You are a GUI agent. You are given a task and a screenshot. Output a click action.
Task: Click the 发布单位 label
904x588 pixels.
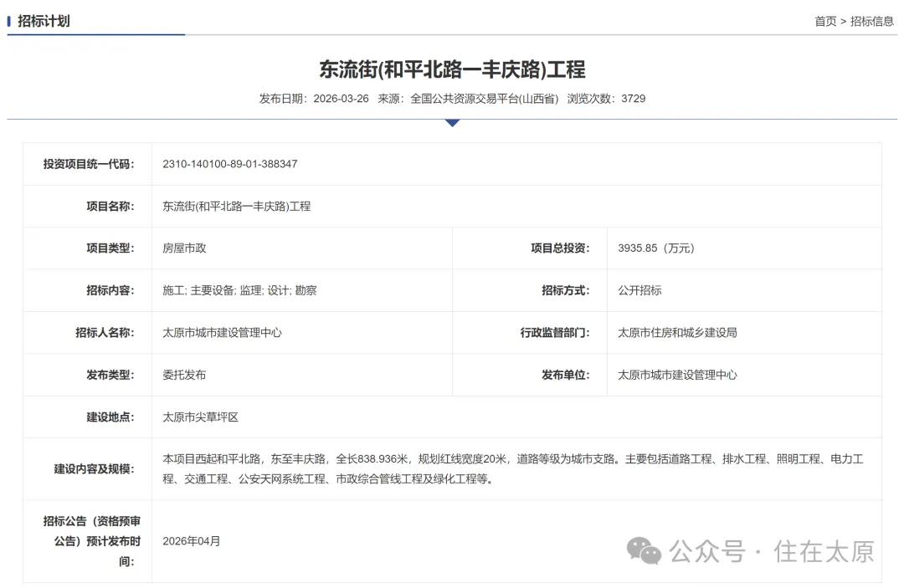[566, 375]
